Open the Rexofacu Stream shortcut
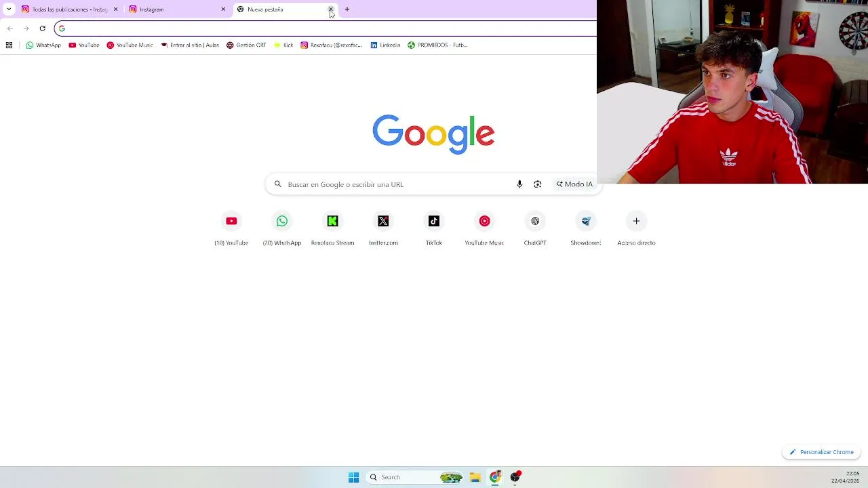 click(x=332, y=229)
